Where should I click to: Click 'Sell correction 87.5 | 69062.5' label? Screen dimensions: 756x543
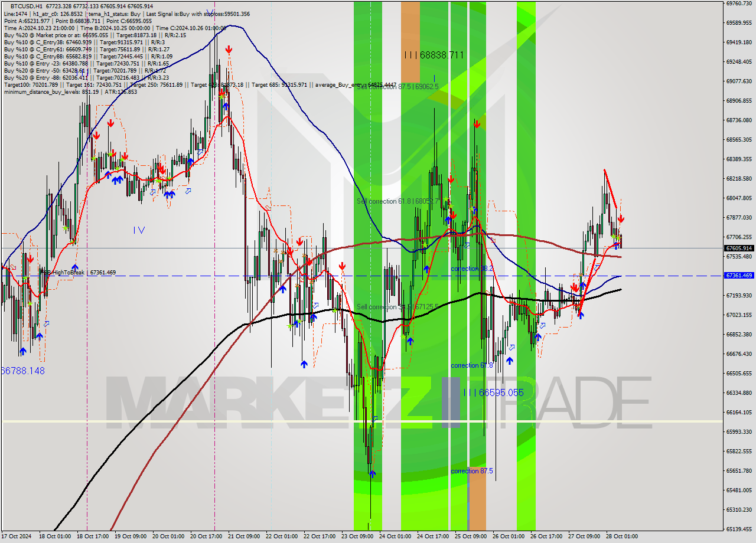[x=397, y=87]
